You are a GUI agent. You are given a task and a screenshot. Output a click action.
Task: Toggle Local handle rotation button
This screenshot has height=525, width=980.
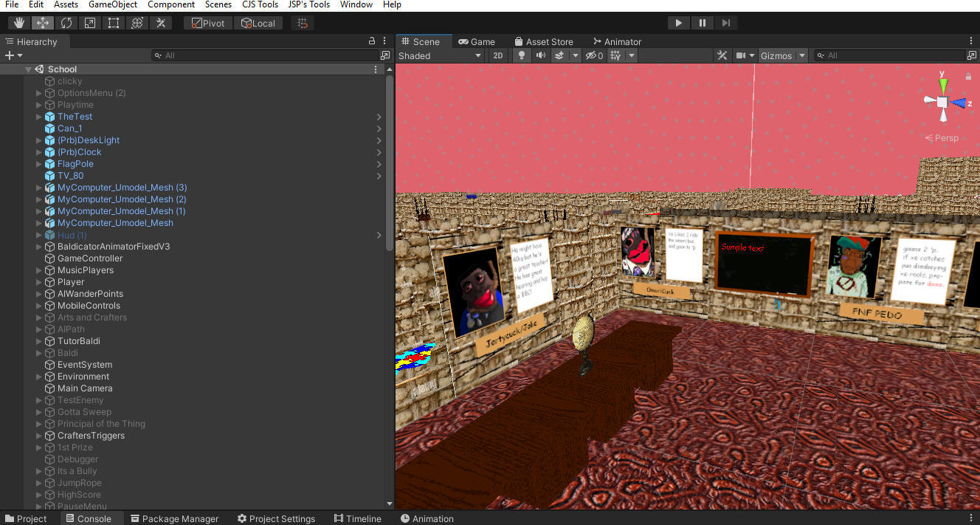pyautogui.click(x=258, y=23)
